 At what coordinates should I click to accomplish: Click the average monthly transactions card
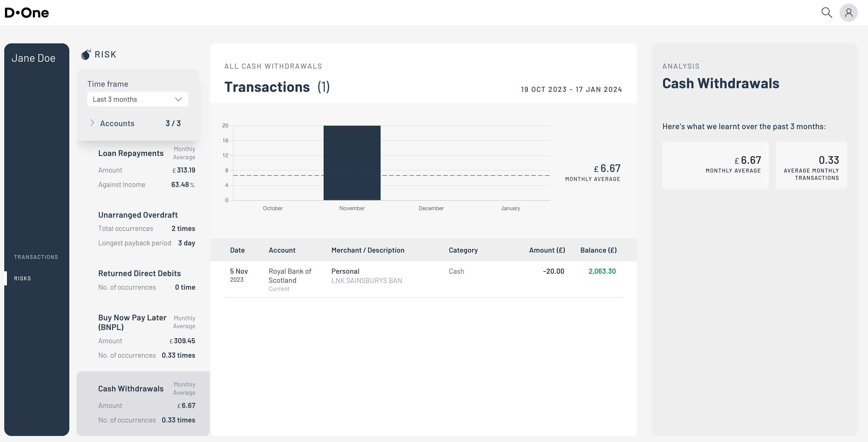[811, 165]
